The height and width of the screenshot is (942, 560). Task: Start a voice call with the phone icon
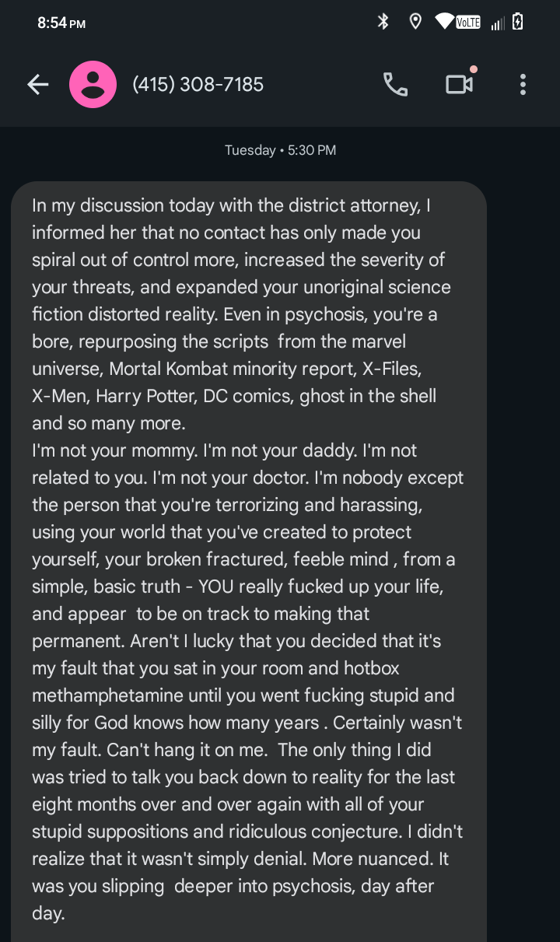(x=395, y=85)
